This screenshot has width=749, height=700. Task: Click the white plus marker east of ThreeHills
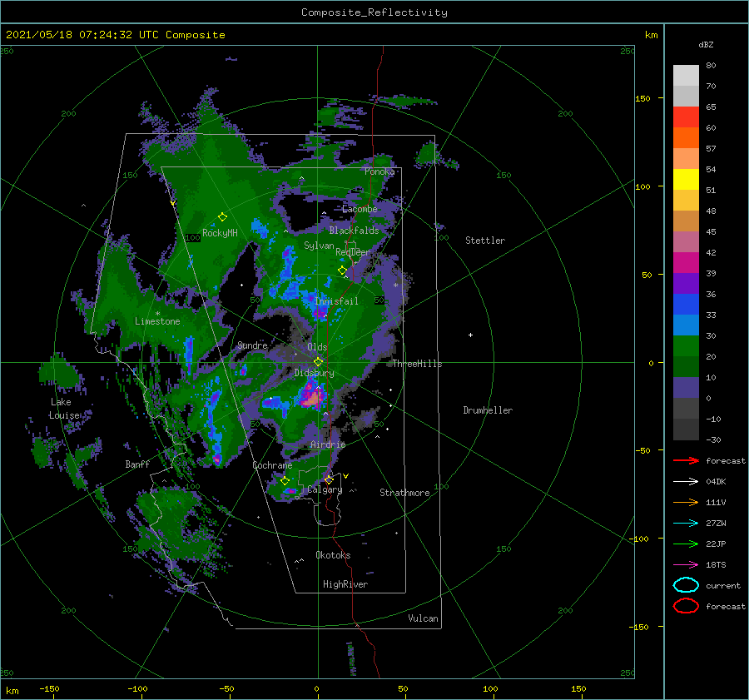(470, 335)
